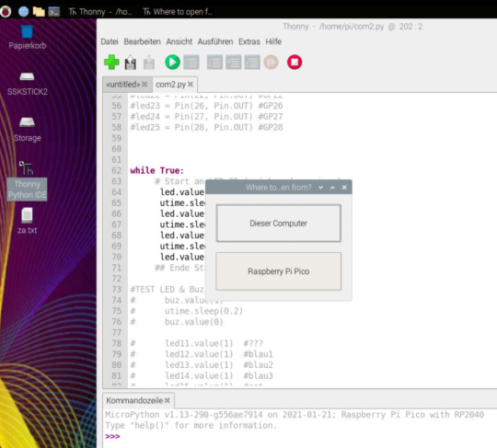Switch to Thonny window in taskbar
The image size is (497, 448).
click(x=100, y=12)
